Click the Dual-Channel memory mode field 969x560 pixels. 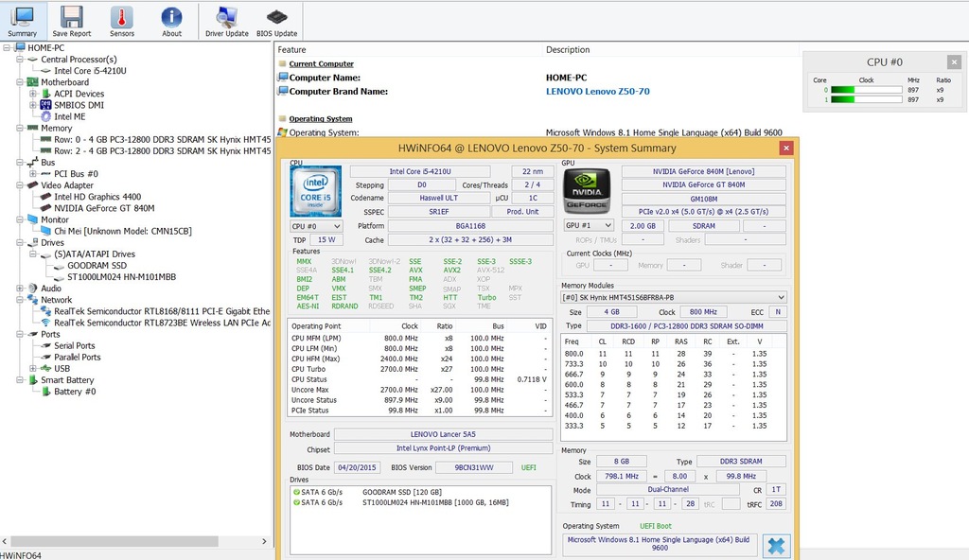click(668, 490)
